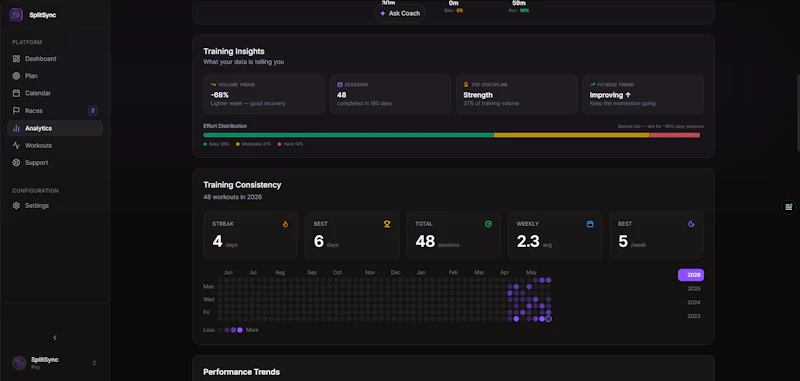Click the Best trophy icon
Image resolution: width=800 pixels, height=381 pixels.
(387, 224)
